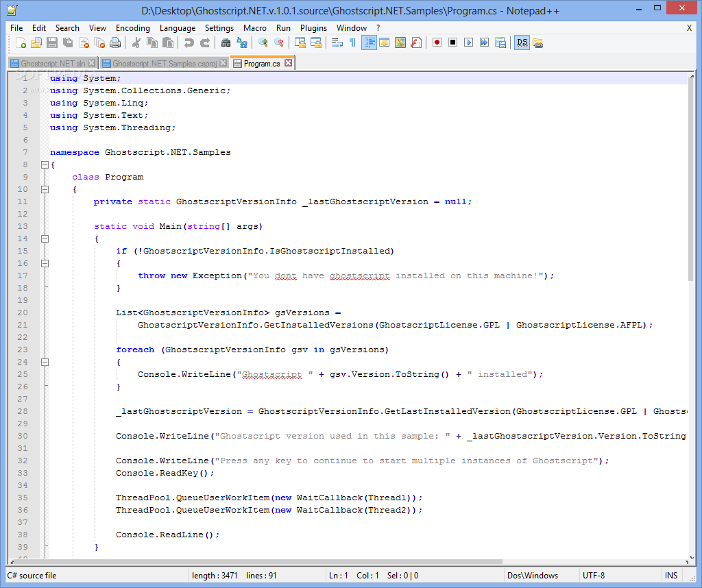This screenshot has width=702, height=588.
Task: Stop macro recording with square icon
Action: click(x=453, y=43)
